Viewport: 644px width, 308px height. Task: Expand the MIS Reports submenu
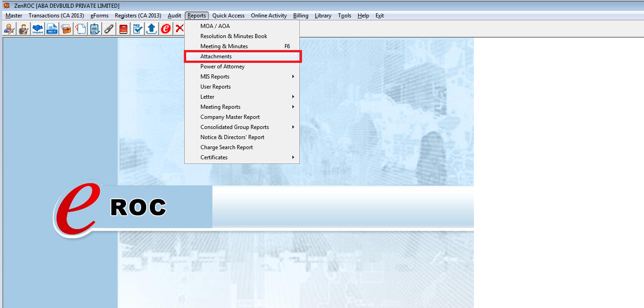[242, 77]
